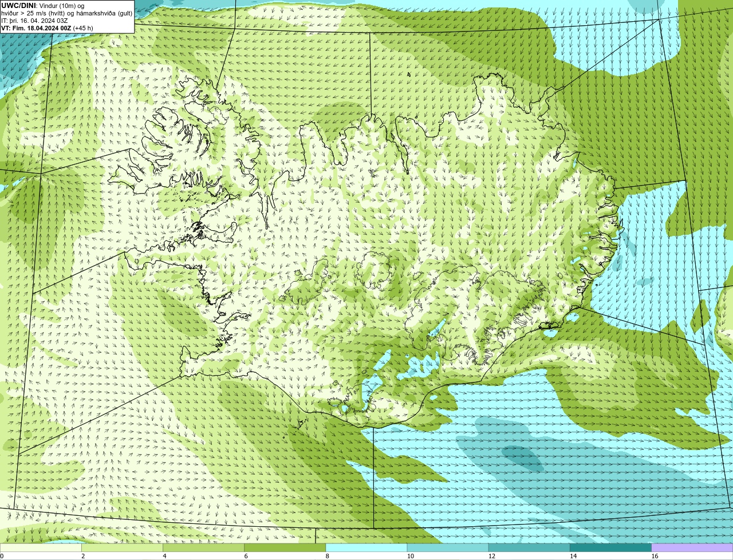This screenshot has height=560, width=733.
Task: Click the light green 2–4 legend swatch
Action: click(x=123, y=548)
